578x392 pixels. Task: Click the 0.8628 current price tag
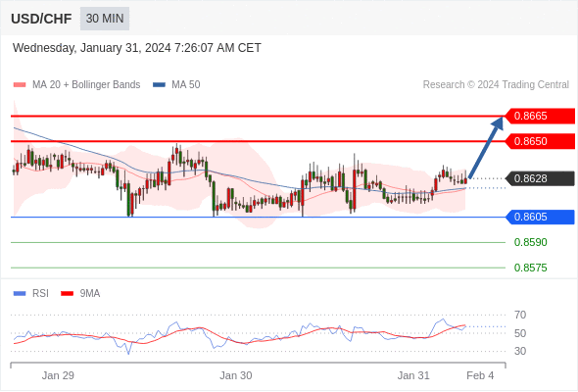pyautogui.click(x=540, y=179)
